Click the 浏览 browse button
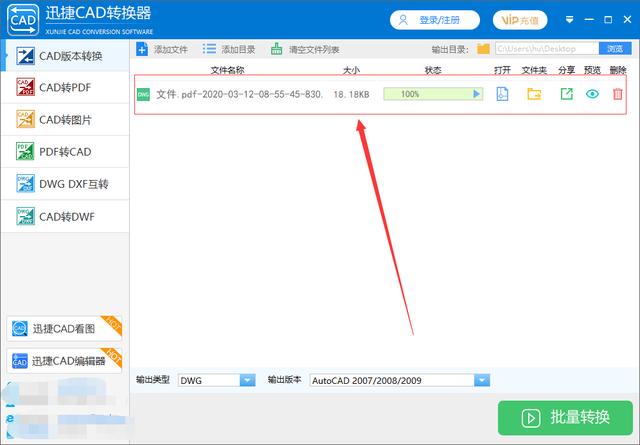The width and height of the screenshot is (640, 445). [615, 49]
